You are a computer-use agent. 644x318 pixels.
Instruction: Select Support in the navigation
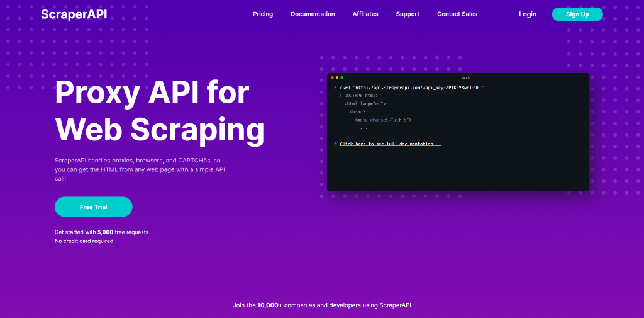pyautogui.click(x=408, y=14)
